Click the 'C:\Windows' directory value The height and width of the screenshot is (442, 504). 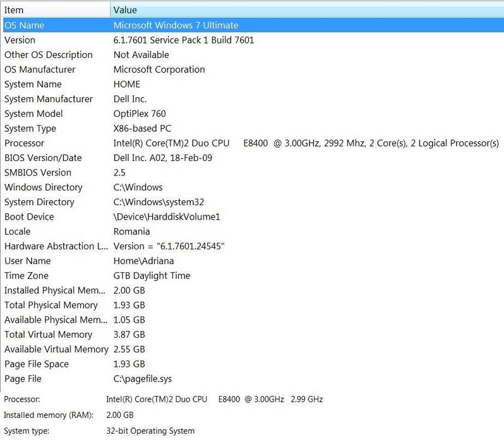pos(138,187)
